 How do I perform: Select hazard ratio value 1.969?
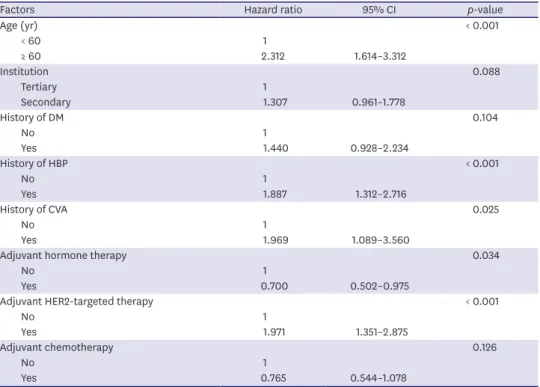coord(276,240)
